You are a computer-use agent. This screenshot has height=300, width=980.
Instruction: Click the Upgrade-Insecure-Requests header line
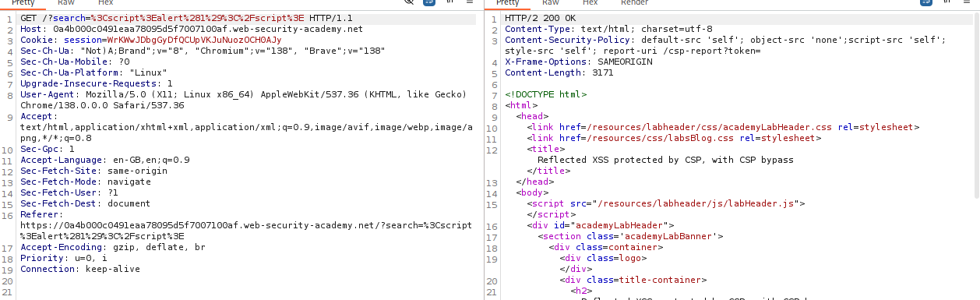point(97,83)
